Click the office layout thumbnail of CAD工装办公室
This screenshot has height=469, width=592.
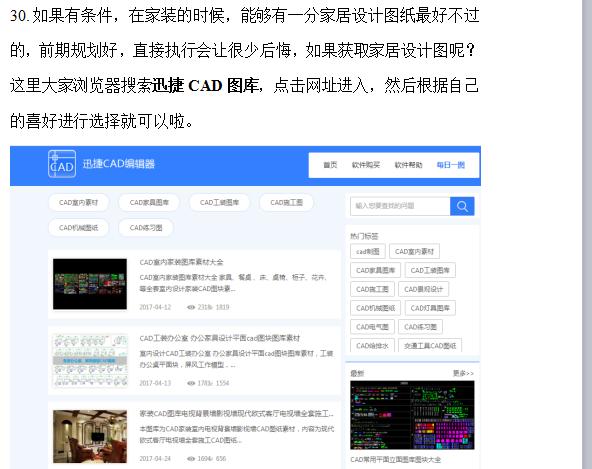[90, 360]
